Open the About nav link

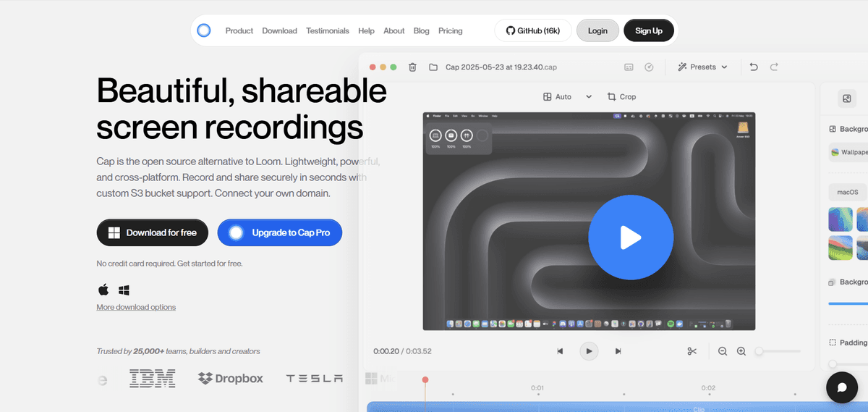coord(394,31)
